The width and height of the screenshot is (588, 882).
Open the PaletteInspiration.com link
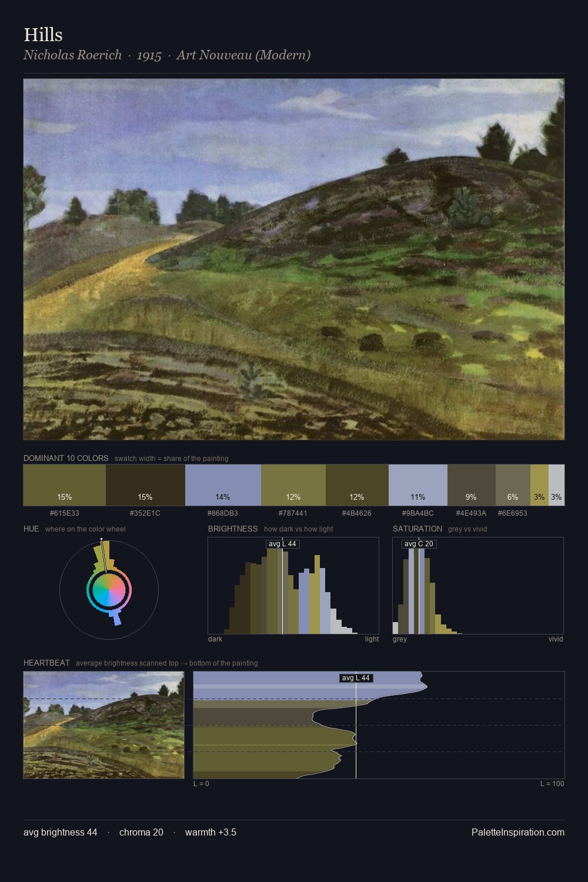(x=518, y=832)
